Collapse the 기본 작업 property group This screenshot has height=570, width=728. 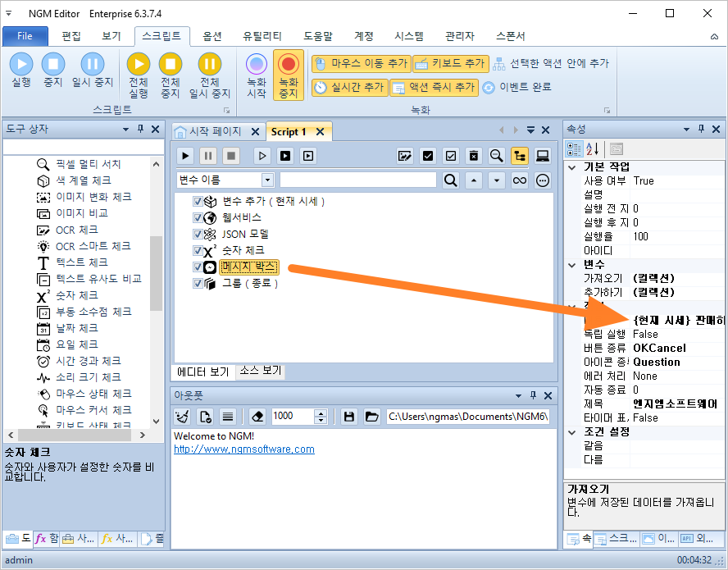point(572,167)
